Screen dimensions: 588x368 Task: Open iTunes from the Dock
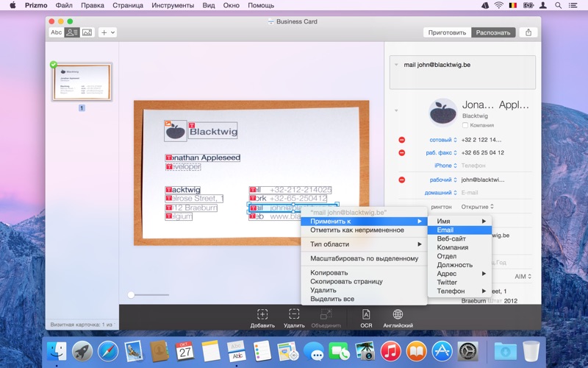[x=391, y=352]
